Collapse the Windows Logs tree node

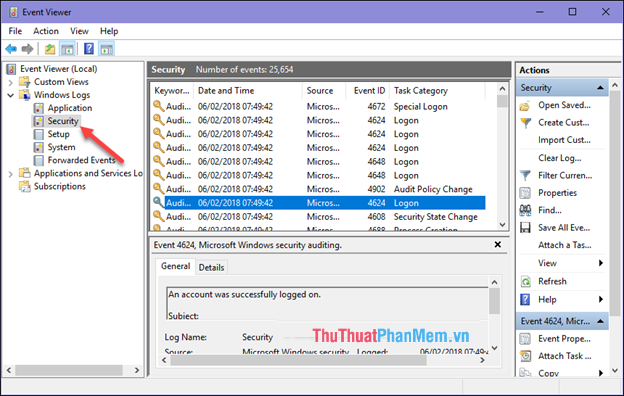tap(11, 95)
